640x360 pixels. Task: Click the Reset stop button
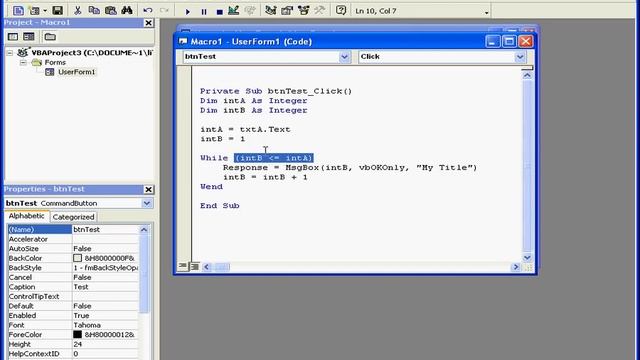click(219, 11)
